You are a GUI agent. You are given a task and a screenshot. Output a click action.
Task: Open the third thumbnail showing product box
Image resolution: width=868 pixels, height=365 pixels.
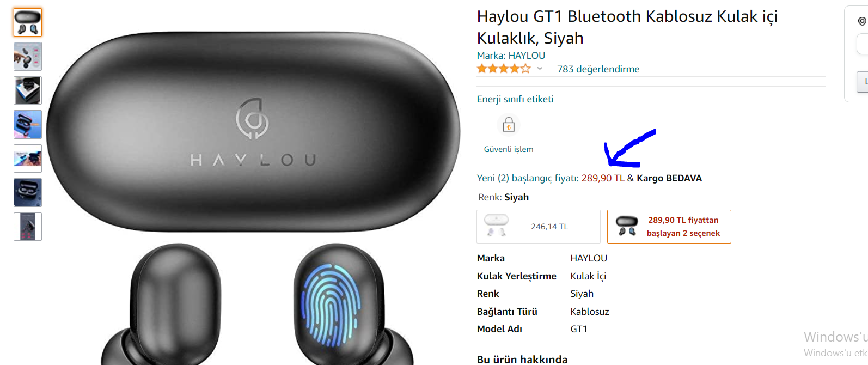[28, 90]
